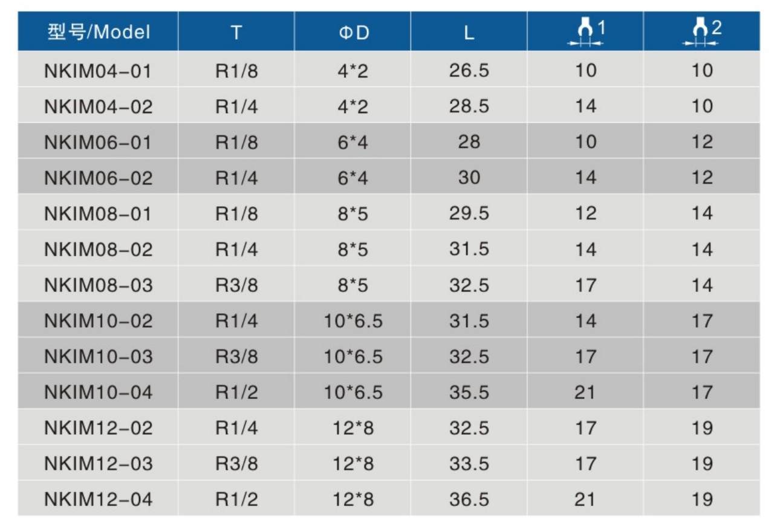
Task: Pick the NKIM08-01 model entry
Action: 98,213
